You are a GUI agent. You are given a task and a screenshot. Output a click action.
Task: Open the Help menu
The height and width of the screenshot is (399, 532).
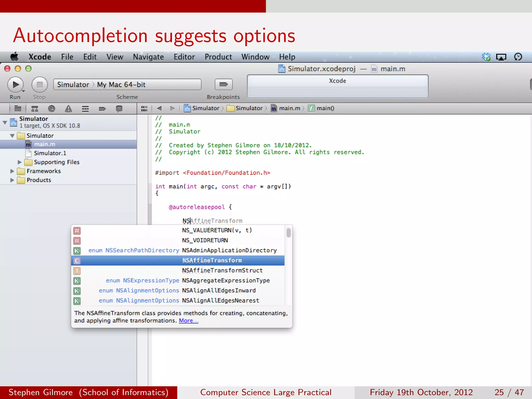(x=287, y=57)
